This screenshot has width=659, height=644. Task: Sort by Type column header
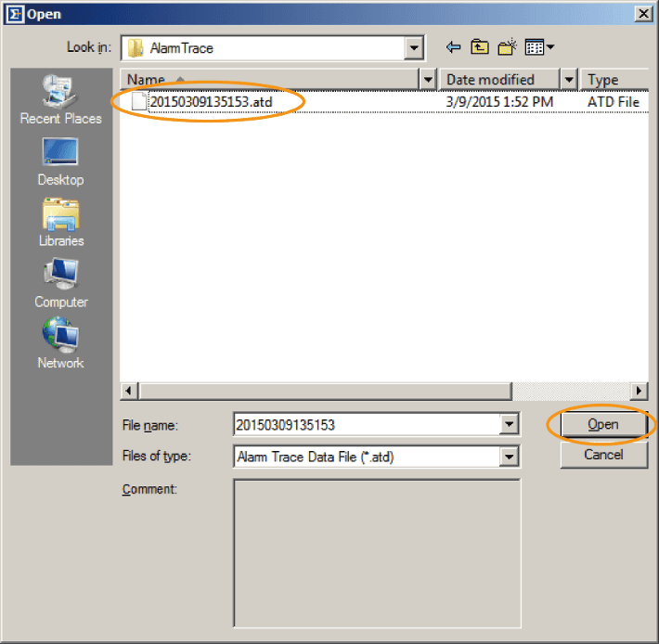point(613,80)
